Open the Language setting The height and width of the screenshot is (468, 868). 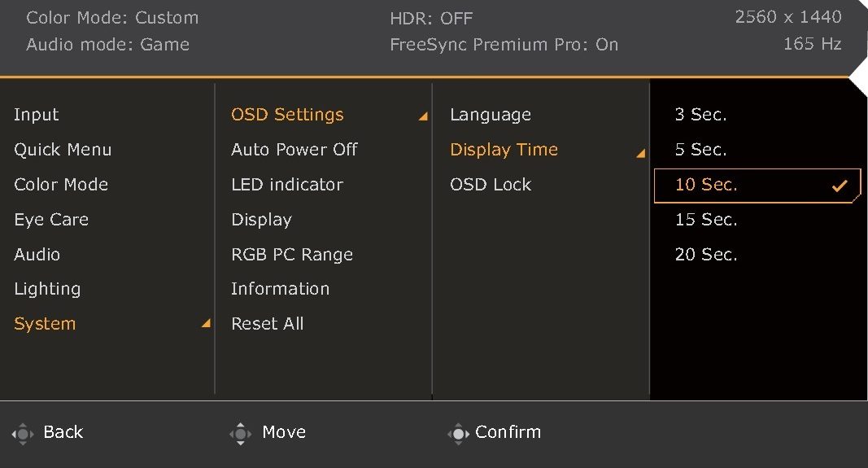[x=491, y=116]
